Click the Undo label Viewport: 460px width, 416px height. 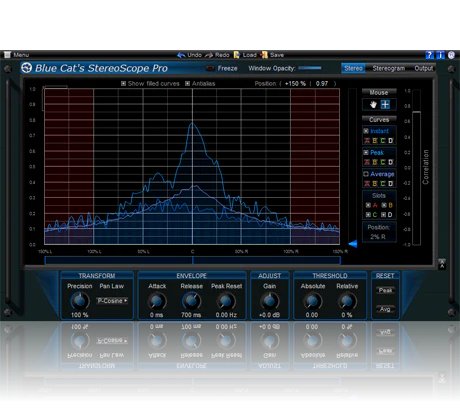pyautogui.click(x=194, y=55)
